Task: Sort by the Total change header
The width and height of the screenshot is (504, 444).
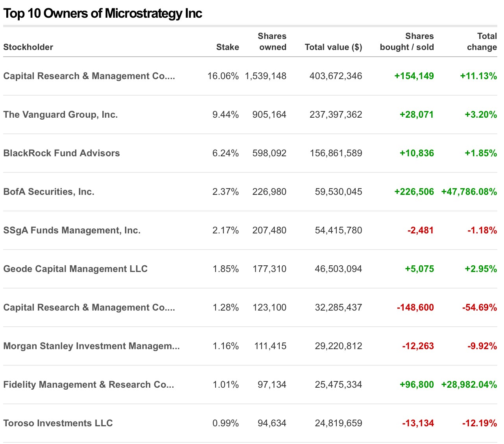Action: [x=482, y=42]
